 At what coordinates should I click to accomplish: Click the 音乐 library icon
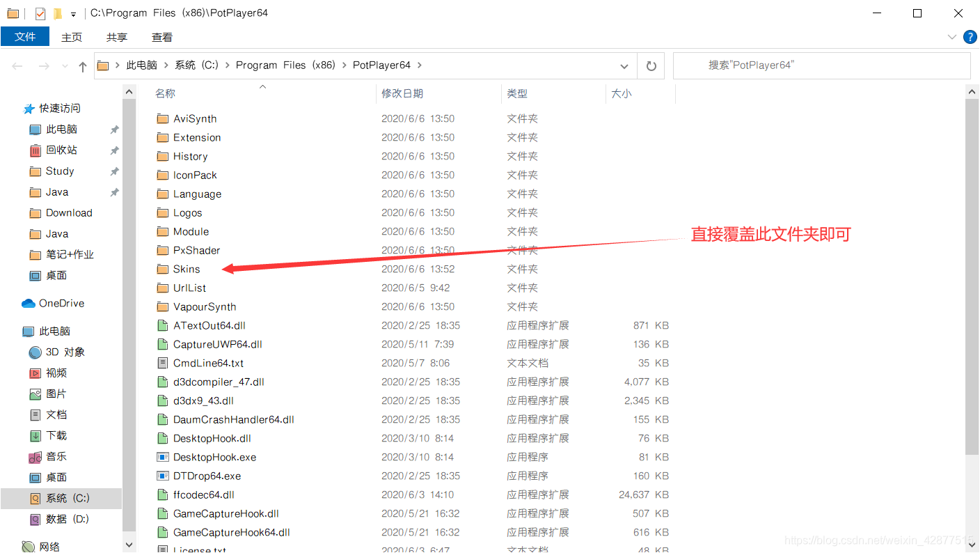[x=35, y=457]
